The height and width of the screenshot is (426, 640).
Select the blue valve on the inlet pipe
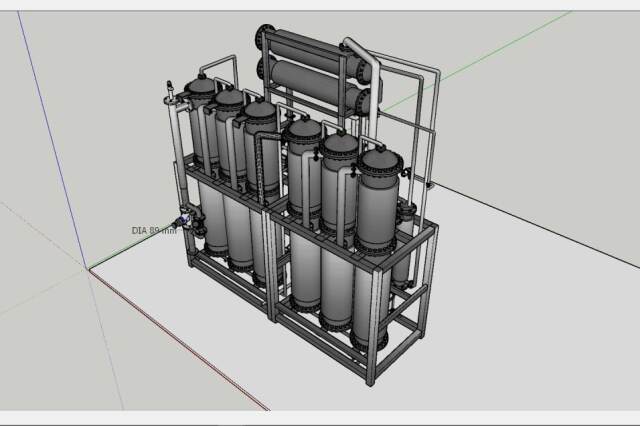coord(183,221)
